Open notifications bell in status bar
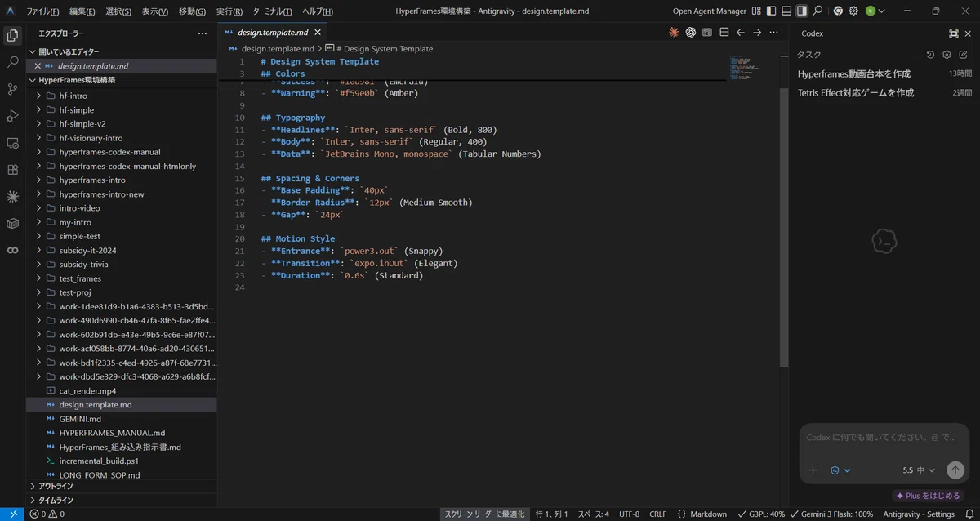The width and height of the screenshot is (980, 521). (x=969, y=514)
